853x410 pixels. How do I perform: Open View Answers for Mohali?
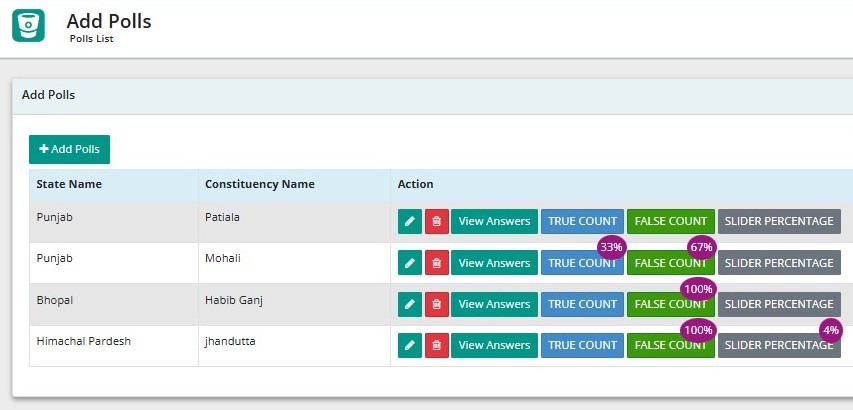pyautogui.click(x=494, y=263)
